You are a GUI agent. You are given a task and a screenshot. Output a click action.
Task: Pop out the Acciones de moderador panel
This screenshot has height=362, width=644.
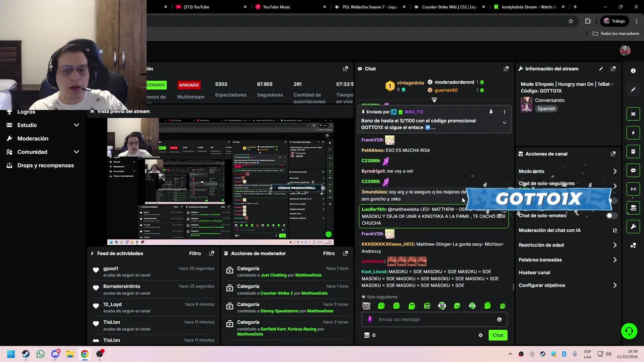pos(345,253)
